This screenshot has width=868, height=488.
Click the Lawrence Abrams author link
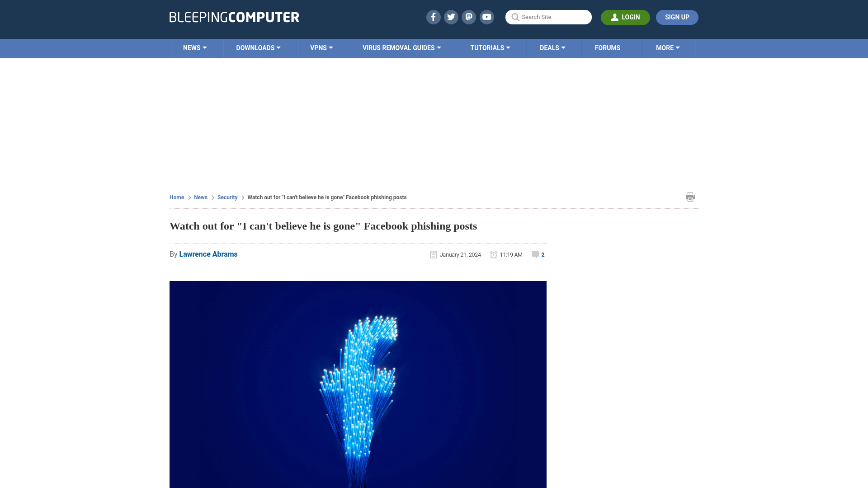(208, 254)
